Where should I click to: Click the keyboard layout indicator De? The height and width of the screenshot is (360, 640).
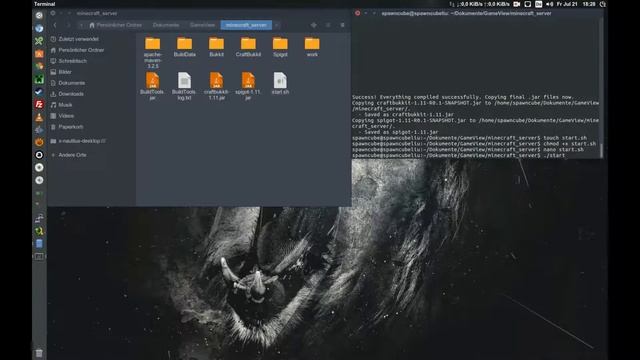point(539,4)
